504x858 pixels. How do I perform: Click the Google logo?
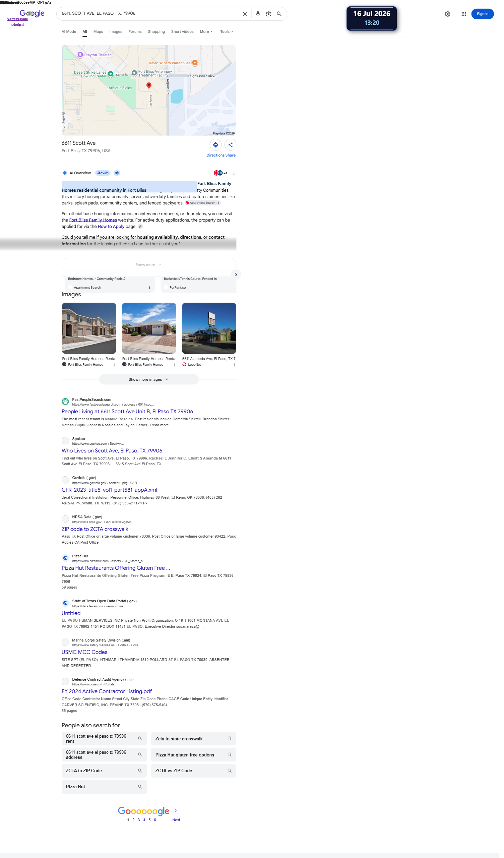coord(33,13)
